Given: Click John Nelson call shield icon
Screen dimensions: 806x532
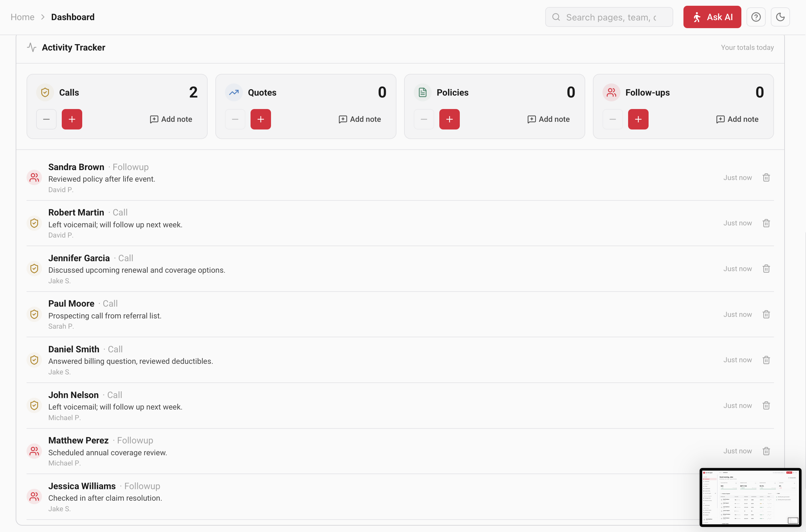Looking at the screenshot, I should coord(34,406).
